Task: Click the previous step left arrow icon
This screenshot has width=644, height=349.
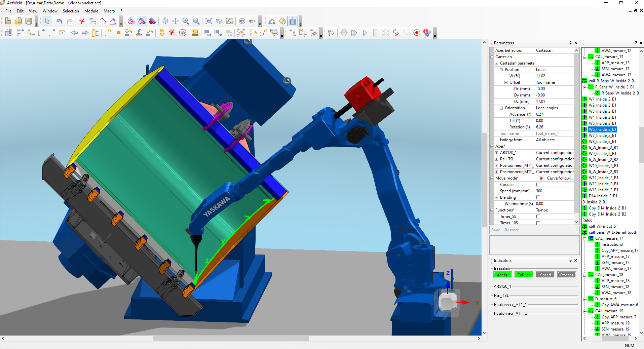Action: click(x=74, y=33)
